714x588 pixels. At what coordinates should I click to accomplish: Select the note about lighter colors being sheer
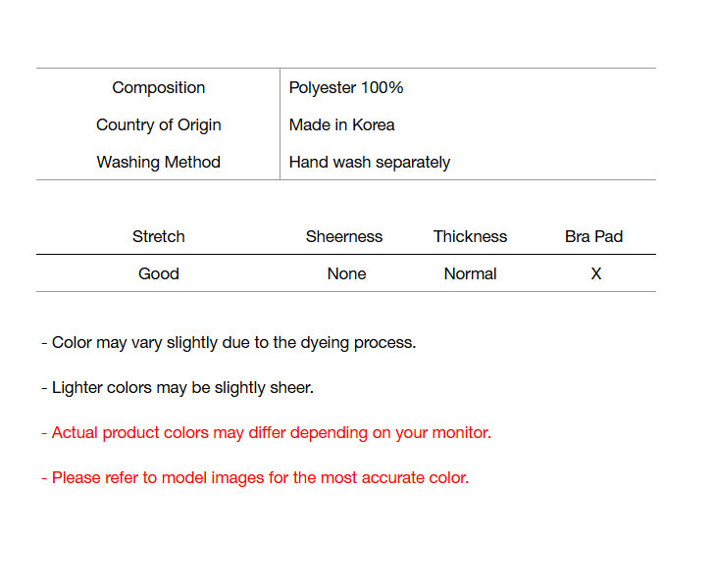[x=178, y=388]
